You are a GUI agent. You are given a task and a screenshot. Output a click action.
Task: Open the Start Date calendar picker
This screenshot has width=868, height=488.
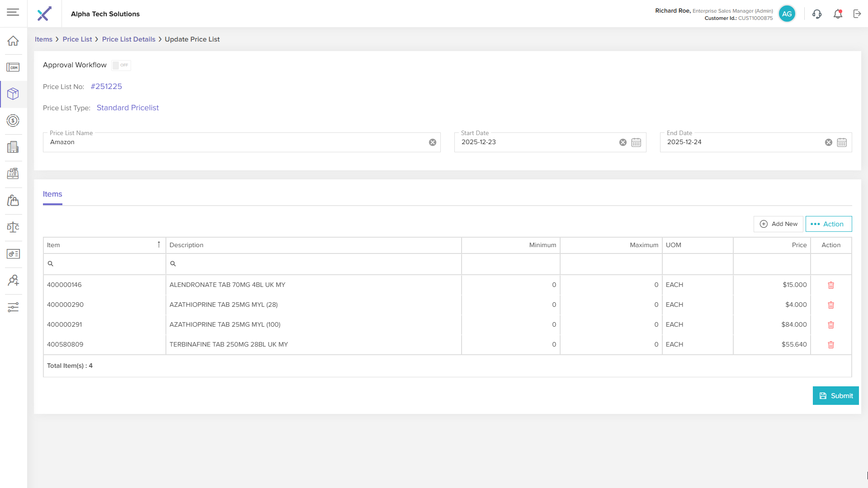pyautogui.click(x=636, y=142)
